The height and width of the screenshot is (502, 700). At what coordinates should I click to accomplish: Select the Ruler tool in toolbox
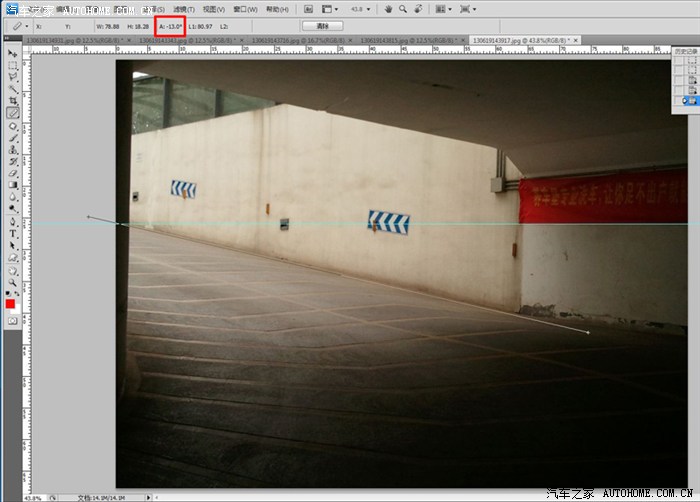12,113
